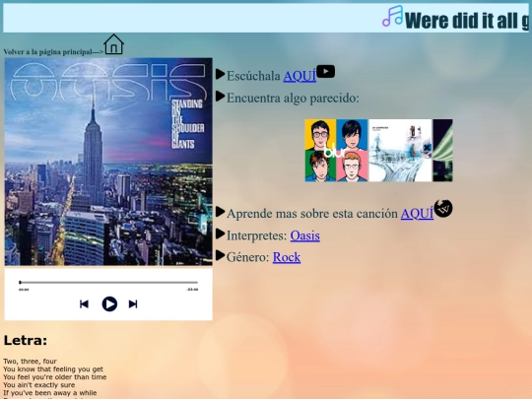This screenshot has width=532, height=399.
Task: Click the triangle bullet before Interpretes
Action: pyautogui.click(x=221, y=233)
